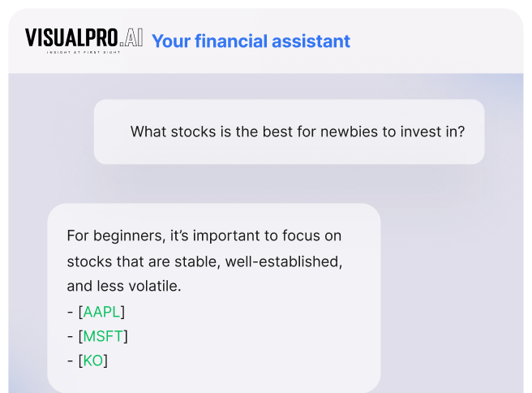Click the outlined .AI part of logo

pos(131,37)
